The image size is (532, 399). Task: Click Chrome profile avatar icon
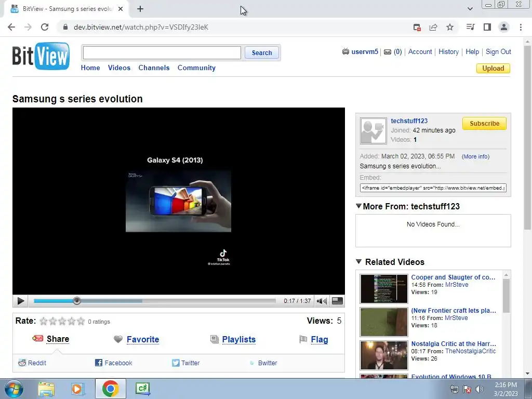504,27
